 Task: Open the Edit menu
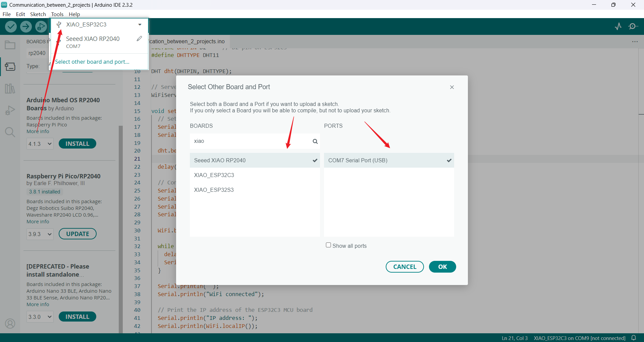coord(20,14)
